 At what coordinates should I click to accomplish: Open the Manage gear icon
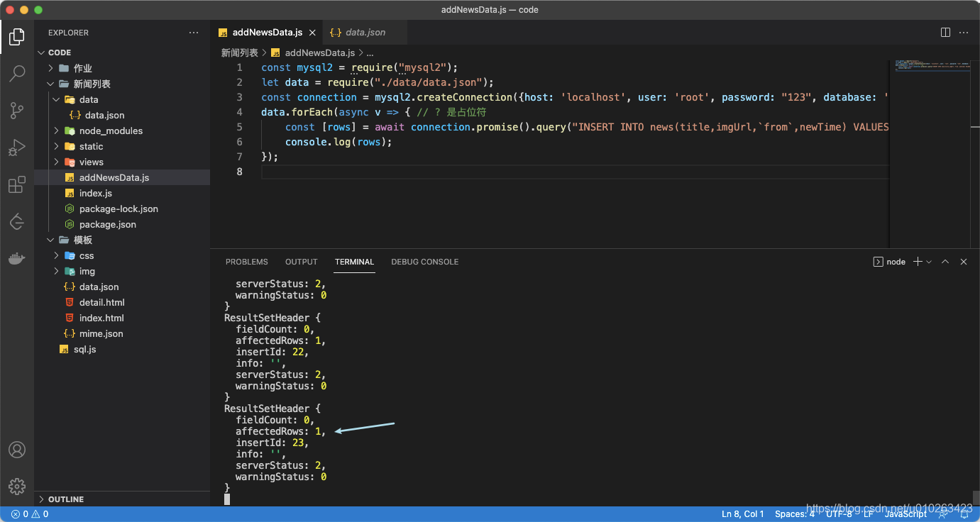[x=17, y=486]
